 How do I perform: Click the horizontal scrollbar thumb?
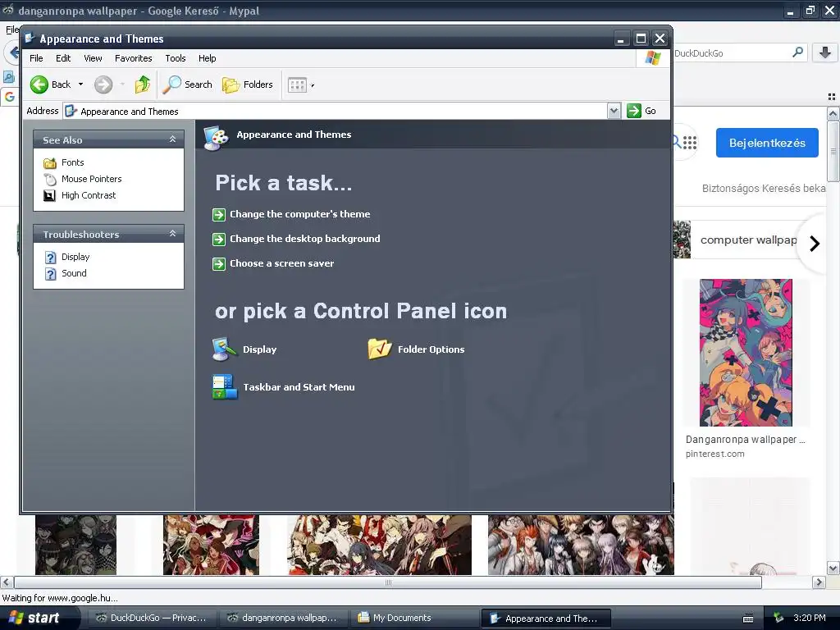[x=388, y=582]
